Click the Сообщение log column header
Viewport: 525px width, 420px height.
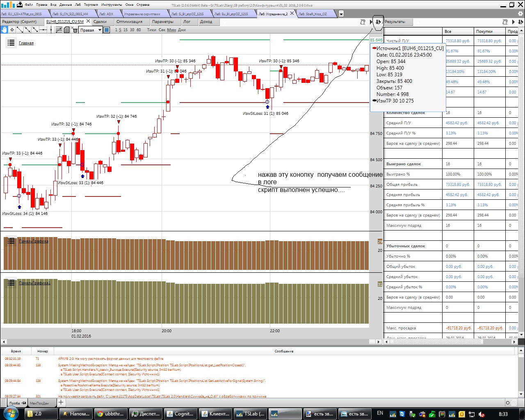coord(284,351)
